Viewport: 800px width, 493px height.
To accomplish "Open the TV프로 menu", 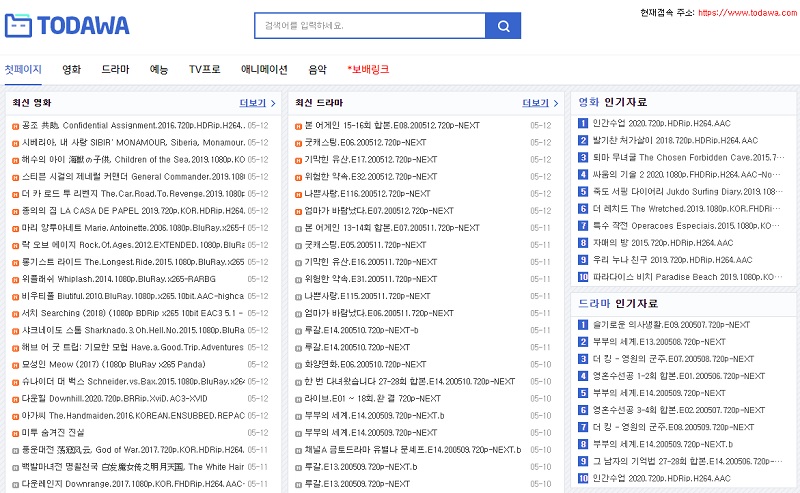I will (205, 69).
